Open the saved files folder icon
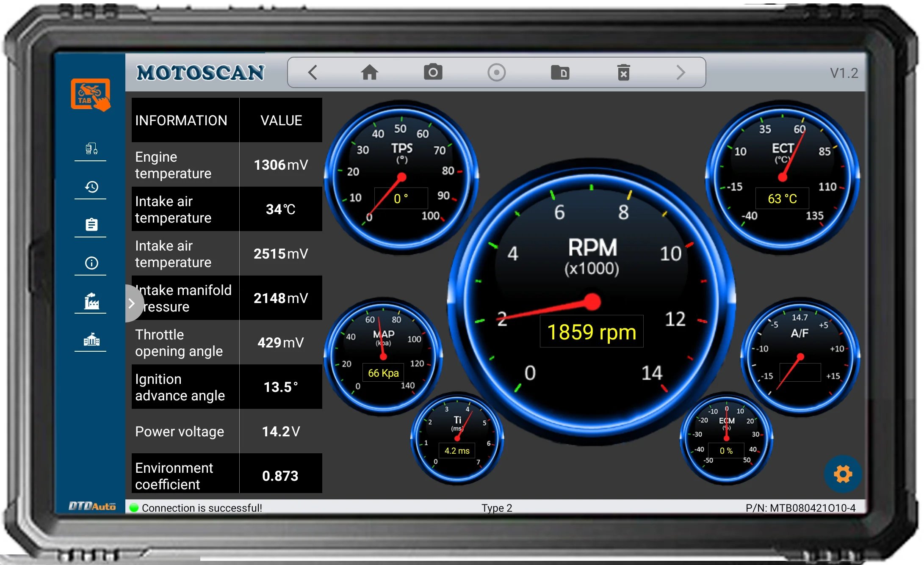This screenshot has width=924, height=565. pyautogui.click(x=560, y=72)
